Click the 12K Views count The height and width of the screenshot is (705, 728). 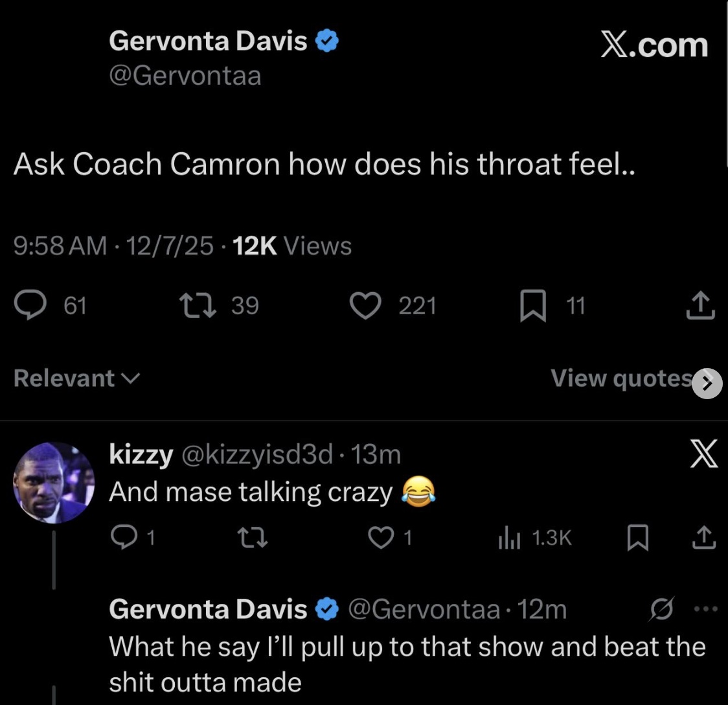(x=291, y=246)
